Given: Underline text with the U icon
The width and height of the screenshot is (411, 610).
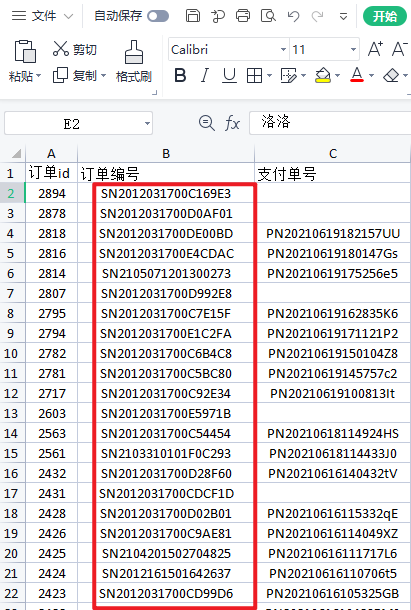Looking at the screenshot, I should (229, 75).
